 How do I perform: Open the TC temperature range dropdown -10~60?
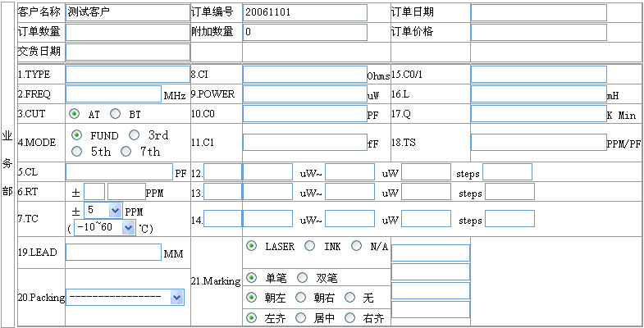coord(105,227)
